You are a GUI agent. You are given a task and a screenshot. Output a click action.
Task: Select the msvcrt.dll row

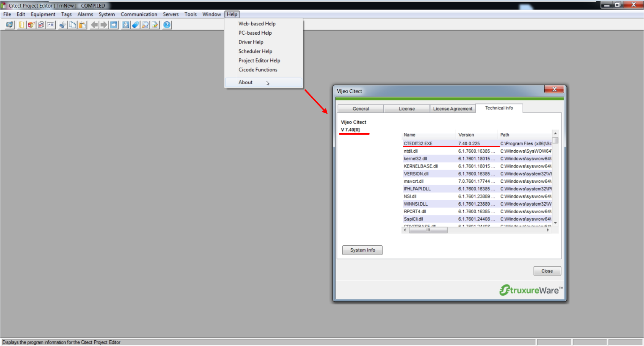(477, 181)
